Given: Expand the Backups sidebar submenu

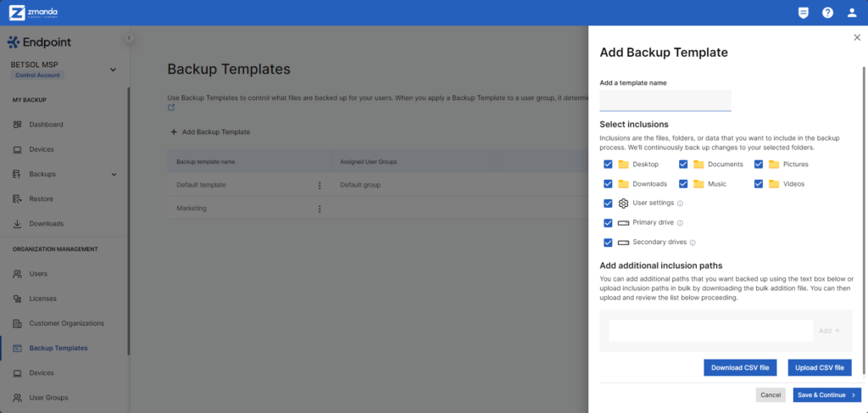Looking at the screenshot, I should pos(114,175).
